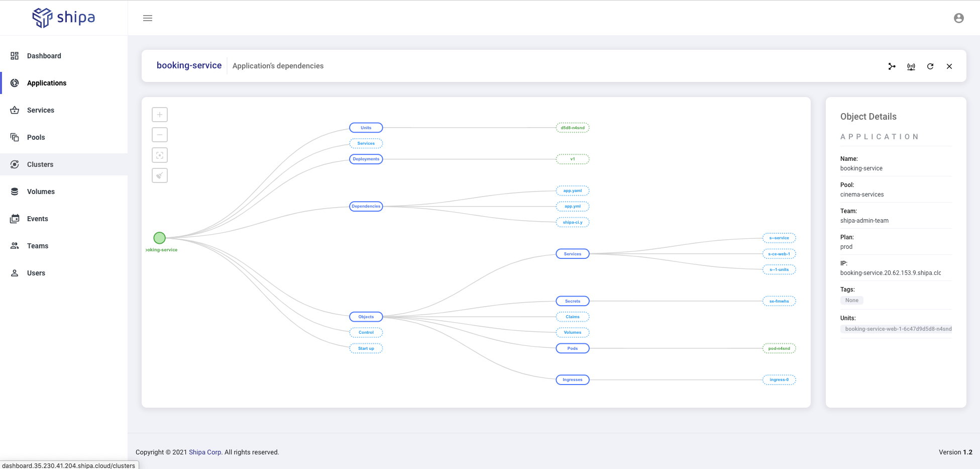Screen dimensions: 980x469
Task: Toggle the hamburger sidebar menu
Action: (148, 18)
